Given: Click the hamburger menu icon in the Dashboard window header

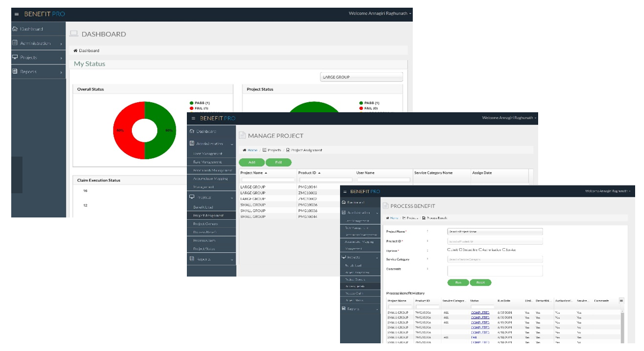Looking at the screenshot, I should [17, 14].
